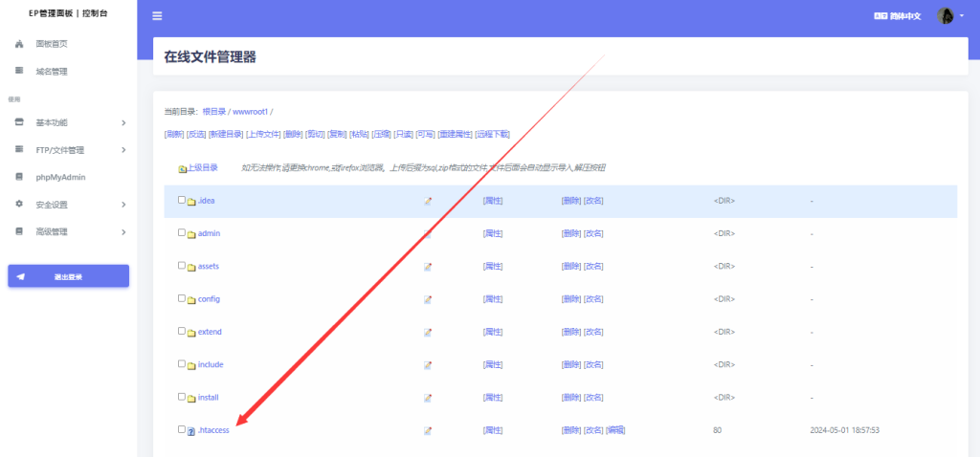The width and height of the screenshot is (980, 457).
Task: Open the .idea folder
Action: click(x=207, y=201)
